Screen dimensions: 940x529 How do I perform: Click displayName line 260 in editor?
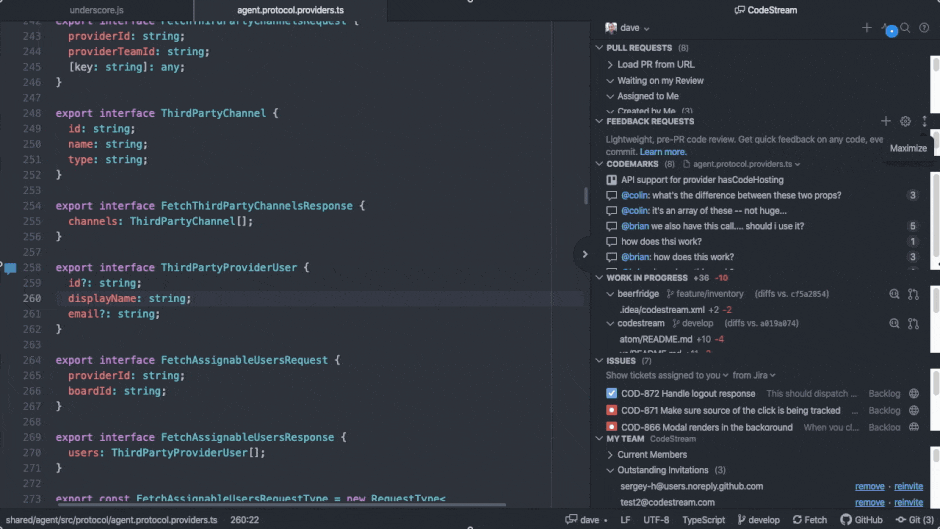pyautogui.click(x=129, y=299)
